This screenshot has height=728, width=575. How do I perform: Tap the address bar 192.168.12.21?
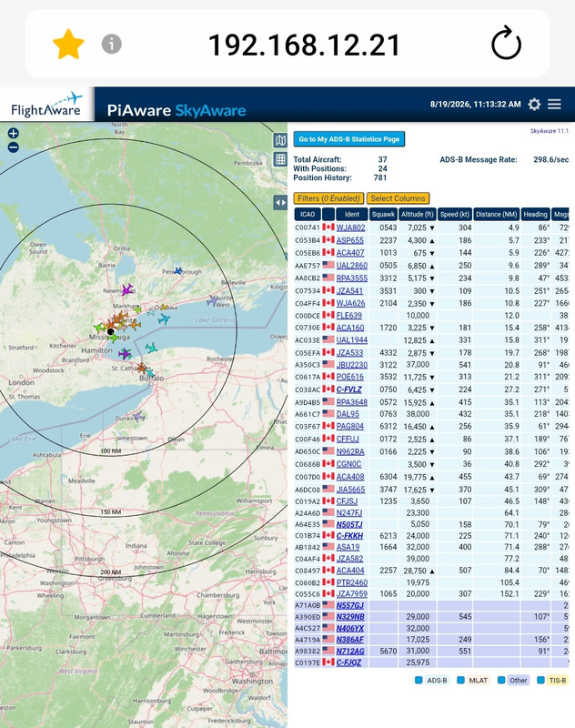(x=304, y=45)
